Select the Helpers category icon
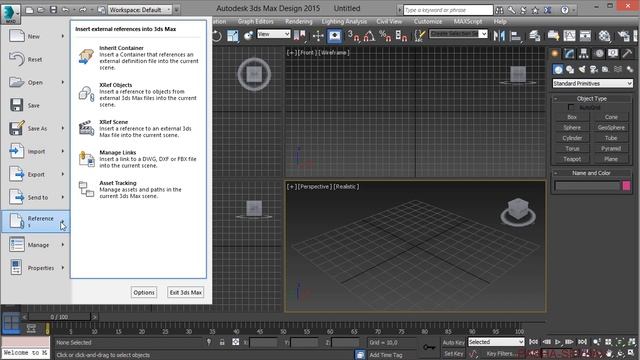This screenshot has width=640, height=360. point(606,69)
